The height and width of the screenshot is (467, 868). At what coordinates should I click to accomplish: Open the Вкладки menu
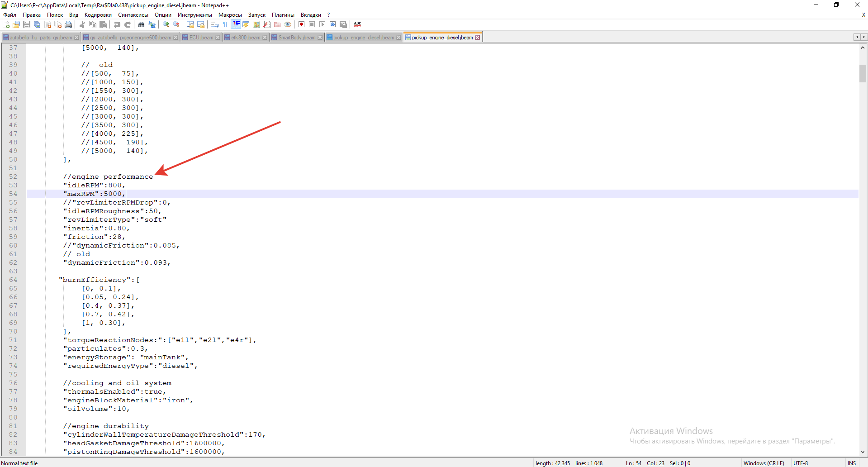[311, 15]
